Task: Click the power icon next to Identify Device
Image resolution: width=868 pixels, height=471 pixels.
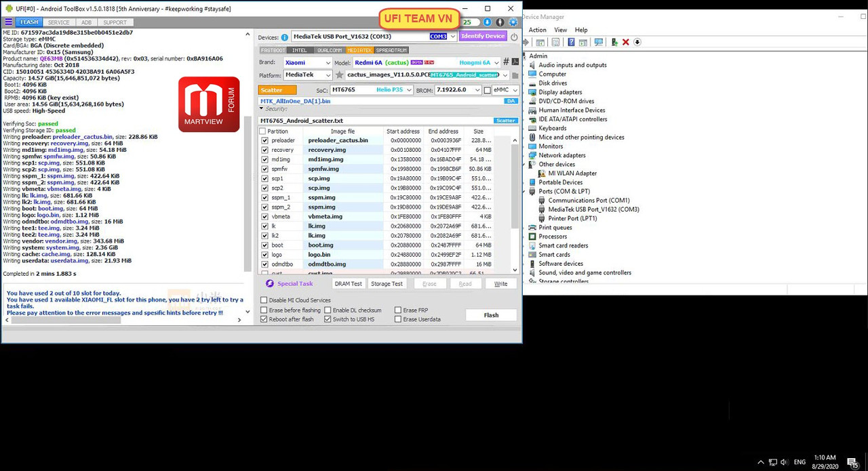Action: point(514,37)
